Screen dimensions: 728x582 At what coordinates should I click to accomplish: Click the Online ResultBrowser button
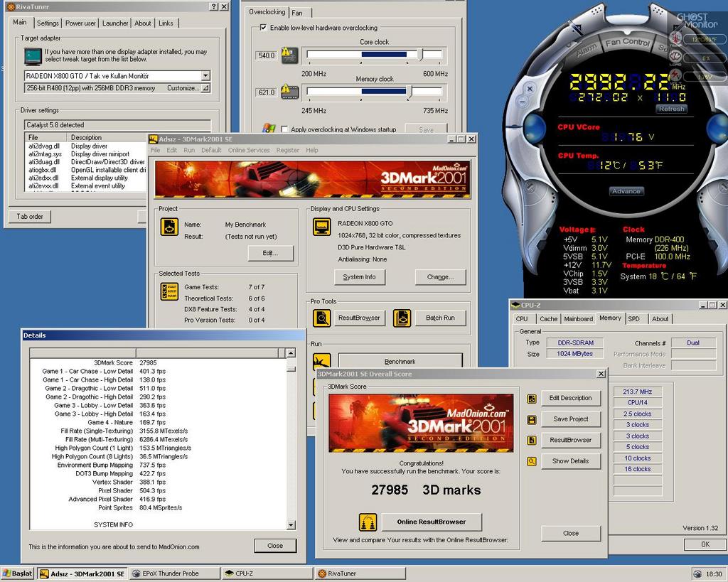click(432, 522)
